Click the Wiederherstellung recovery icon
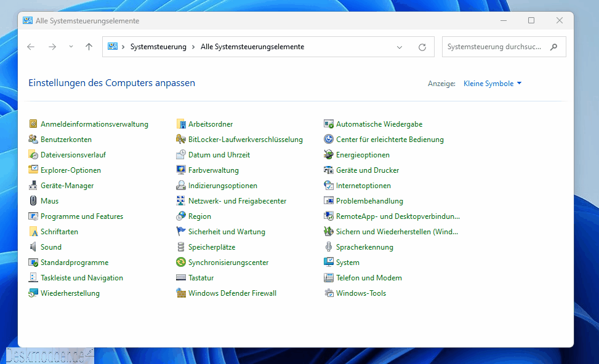The height and width of the screenshot is (364, 599). pos(33,293)
